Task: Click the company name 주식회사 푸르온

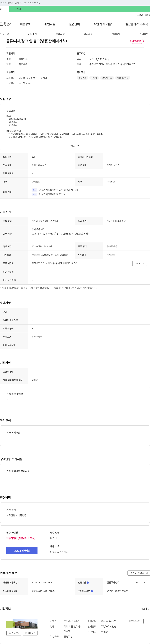Action: point(72,621)
